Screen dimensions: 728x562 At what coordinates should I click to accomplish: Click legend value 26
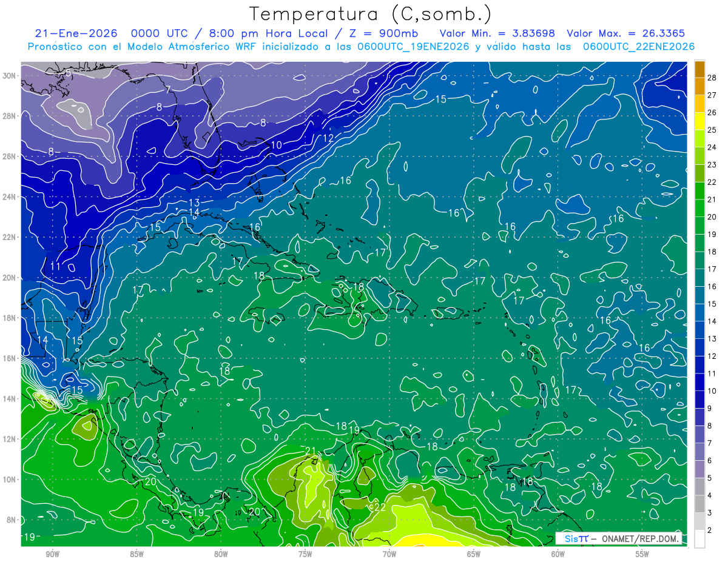coord(713,113)
